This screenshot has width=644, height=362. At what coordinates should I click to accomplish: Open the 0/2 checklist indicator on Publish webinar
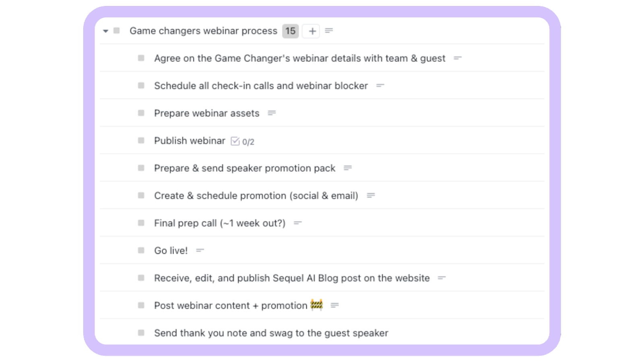pyautogui.click(x=243, y=141)
